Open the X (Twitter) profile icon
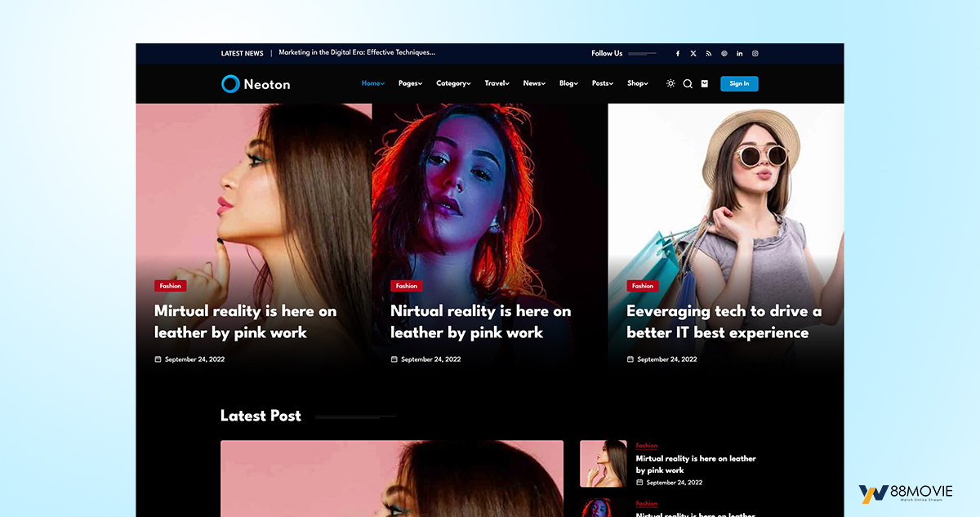The image size is (980, 517). (x=693, y=54)
